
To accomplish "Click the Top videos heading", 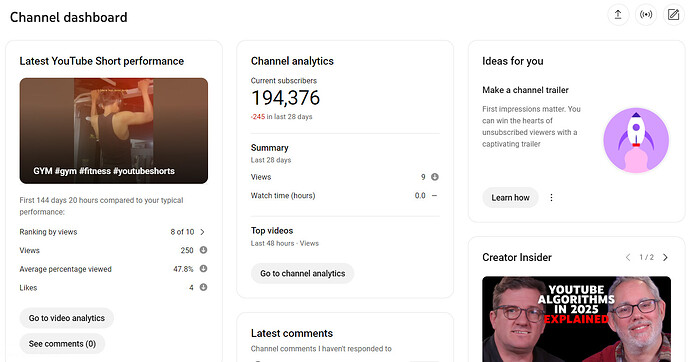I will tap(272, 230).
